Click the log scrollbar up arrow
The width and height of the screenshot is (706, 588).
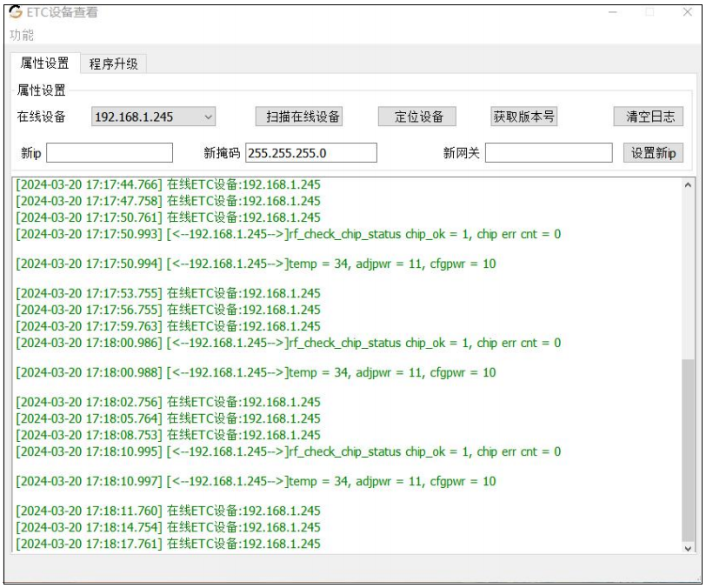click(688, 184)
